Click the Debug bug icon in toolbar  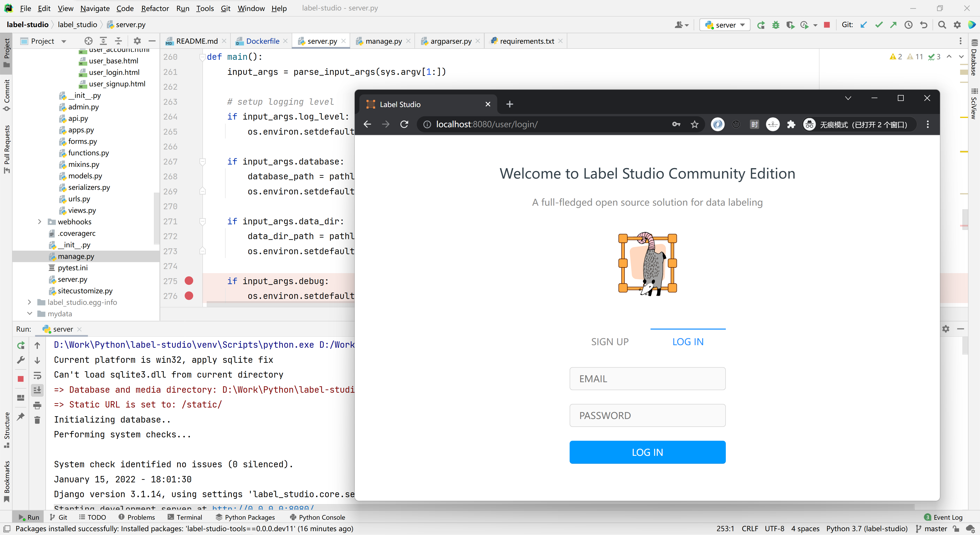click(775, 25)
